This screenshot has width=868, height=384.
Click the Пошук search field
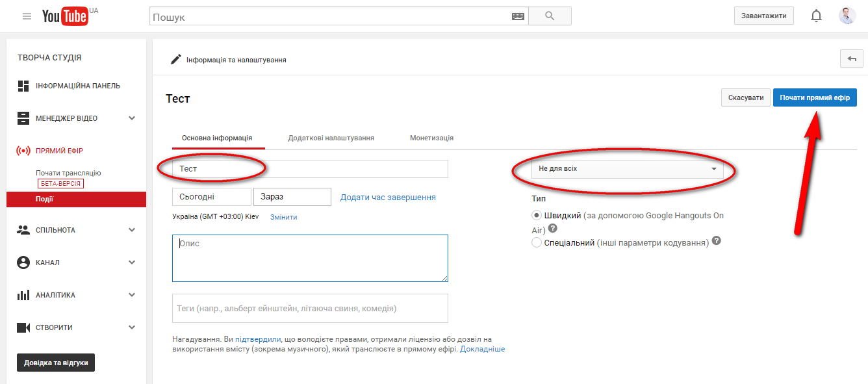[339, 16]
